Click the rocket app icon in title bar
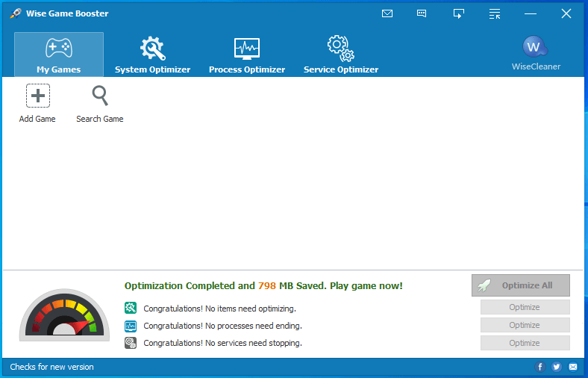588x378 pixels. coord(16,13)
